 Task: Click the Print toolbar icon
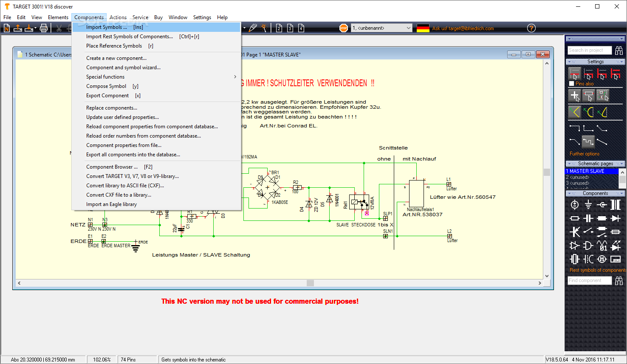coord(44,28)
